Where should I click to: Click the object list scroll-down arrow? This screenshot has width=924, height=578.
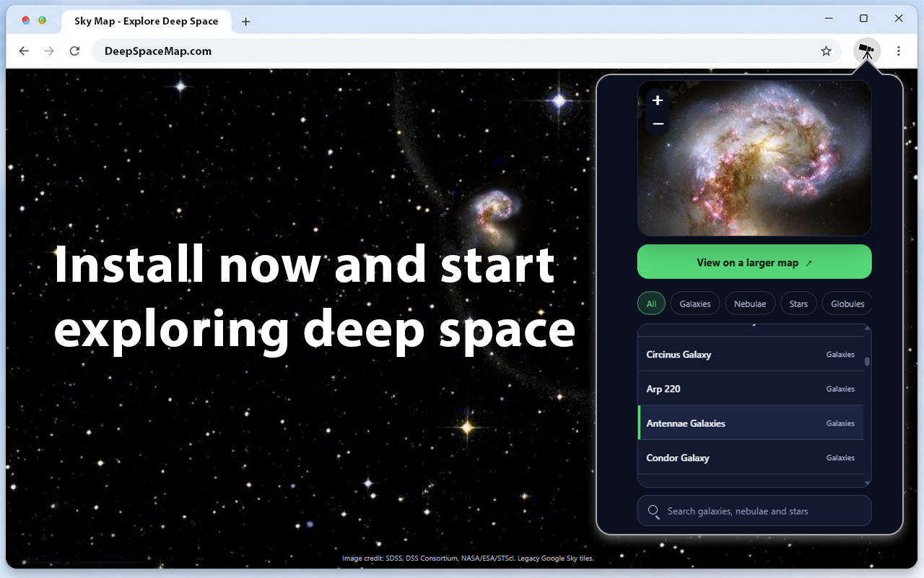coord(867,483)
